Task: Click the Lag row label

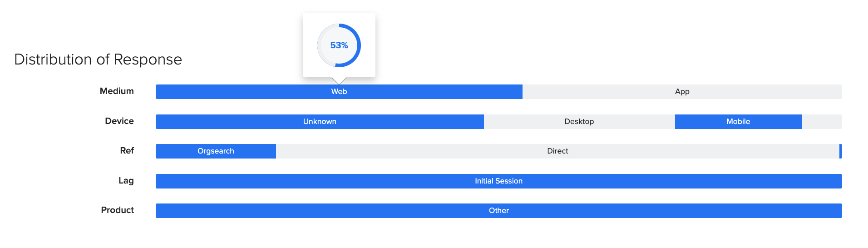Action: (126, 181)
